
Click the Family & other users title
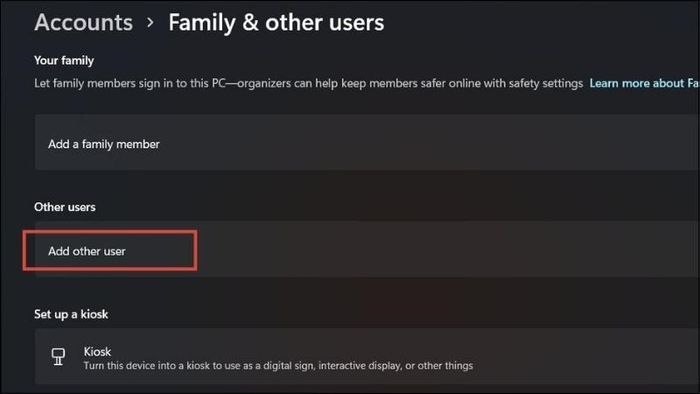click(276, 22)
